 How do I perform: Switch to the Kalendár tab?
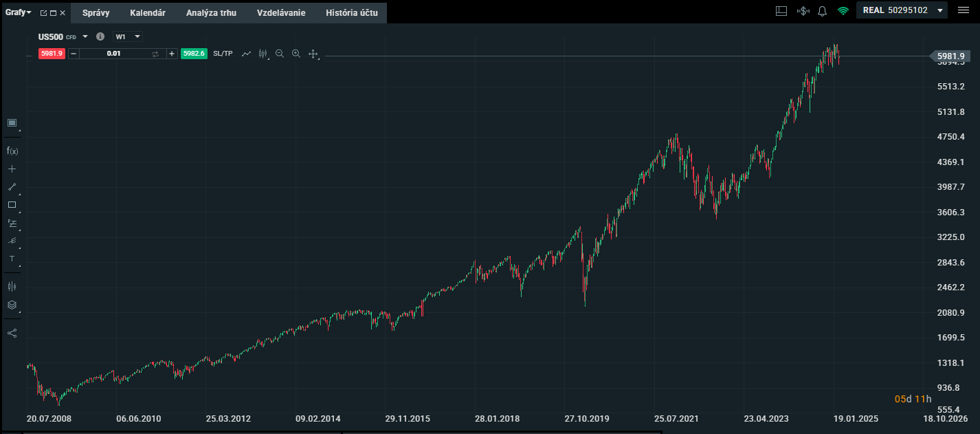click(x=148, y=12)
